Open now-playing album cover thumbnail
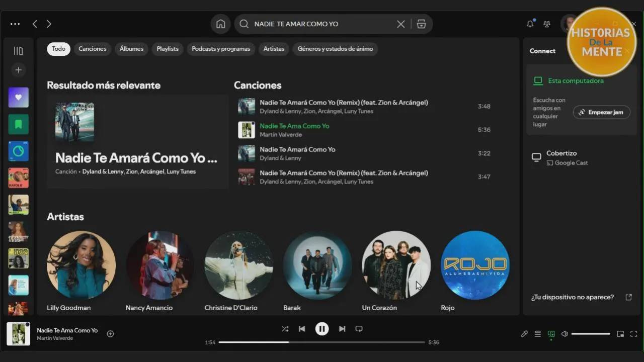Viewport: 644px width, 362px height. click(x=18, y=334)
